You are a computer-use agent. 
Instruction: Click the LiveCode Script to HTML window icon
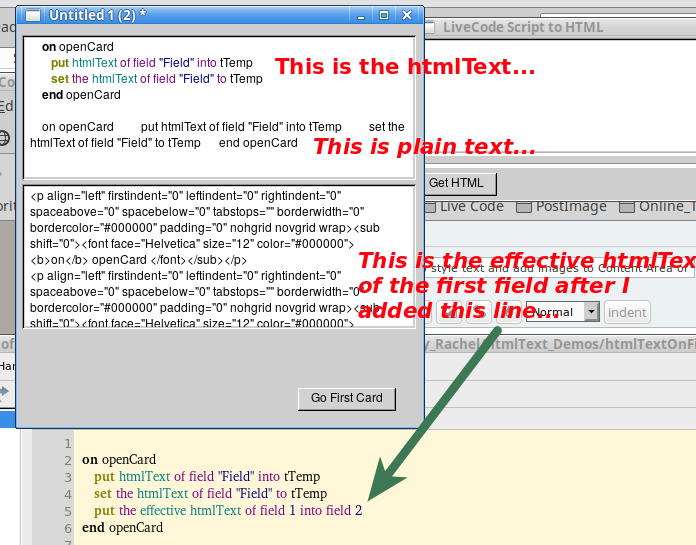click(x=432, y=27)
